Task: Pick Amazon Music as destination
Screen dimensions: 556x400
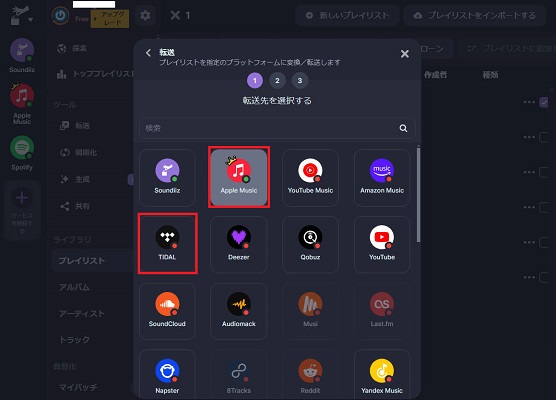Action: [382, 177]
